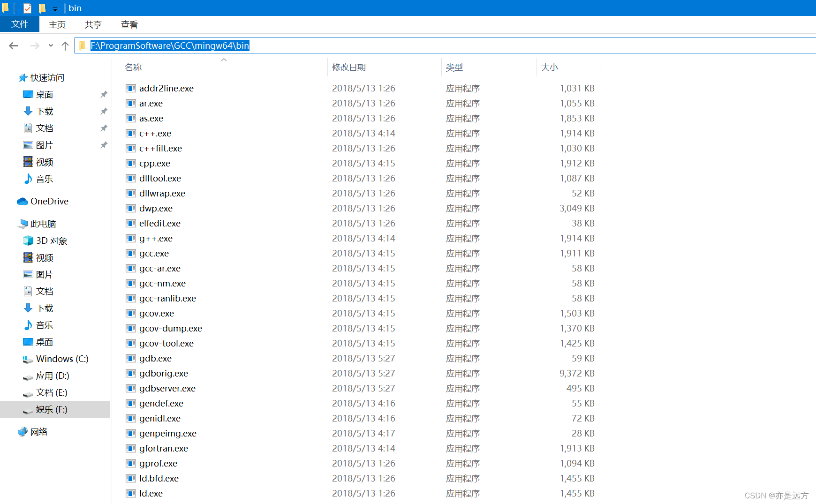Sort by the 名称 column header
The height and width of the screenshot is (504, 816).
point(133,67)
